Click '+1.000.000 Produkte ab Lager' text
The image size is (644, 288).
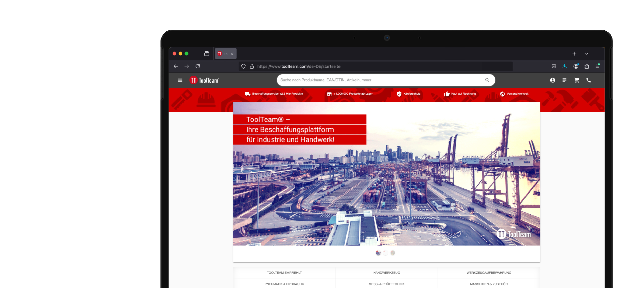pos(353,94)
